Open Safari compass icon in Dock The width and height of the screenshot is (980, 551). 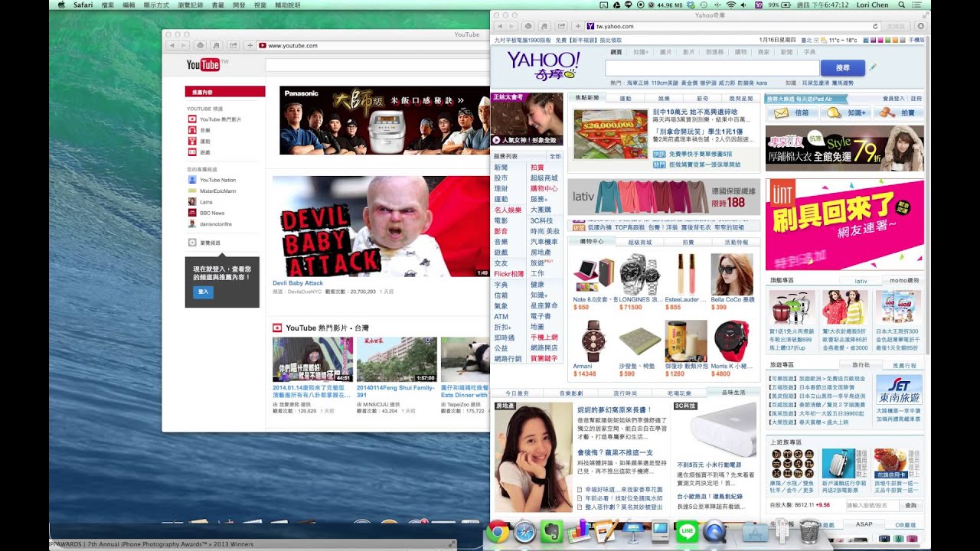tap(525, 532)
